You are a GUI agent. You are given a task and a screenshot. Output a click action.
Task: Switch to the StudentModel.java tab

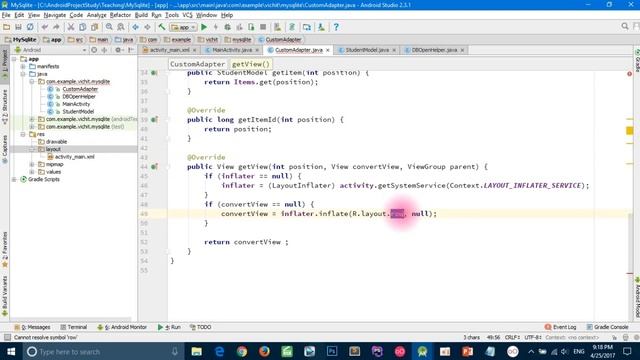tap(367, 50)
